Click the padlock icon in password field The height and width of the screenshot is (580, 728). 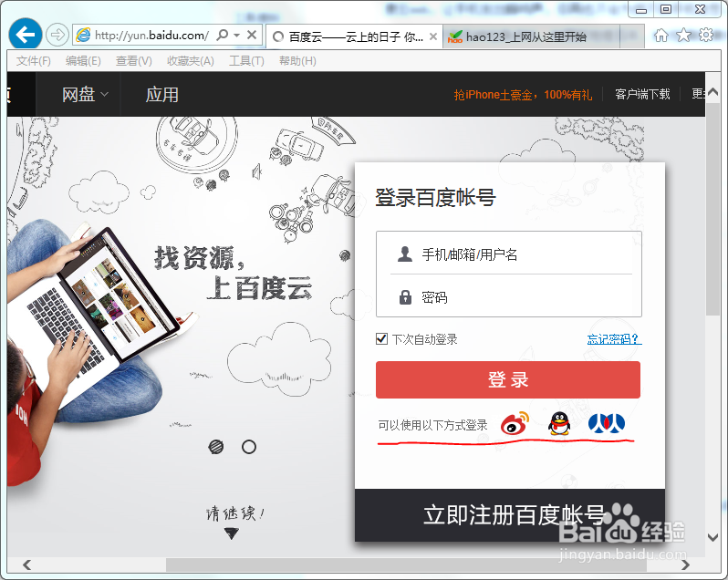click(405, 297)
